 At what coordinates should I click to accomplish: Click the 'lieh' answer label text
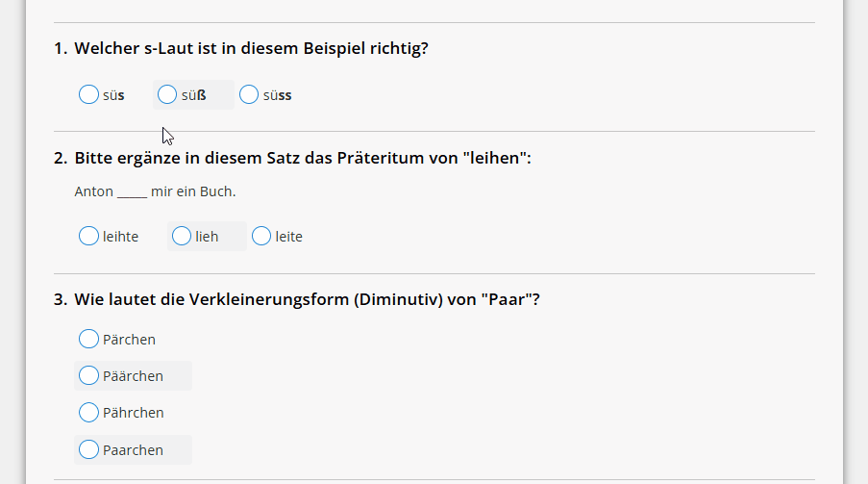(x=207, y=237)
